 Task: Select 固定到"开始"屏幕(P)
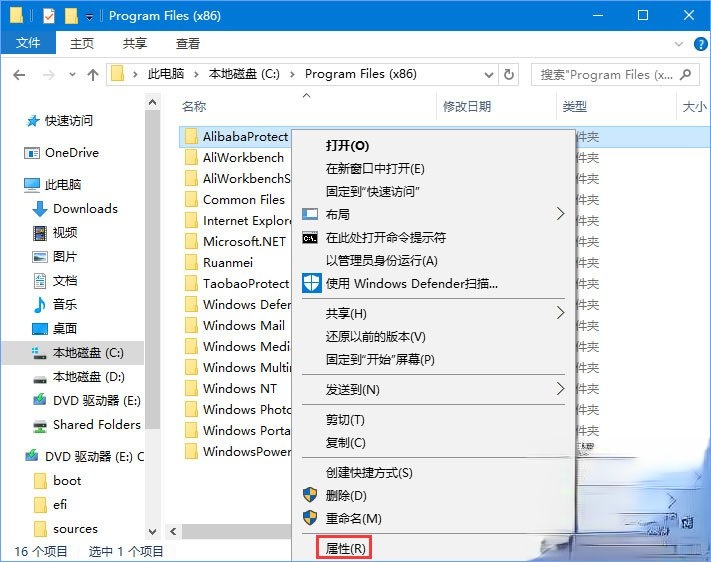[380, 360]
